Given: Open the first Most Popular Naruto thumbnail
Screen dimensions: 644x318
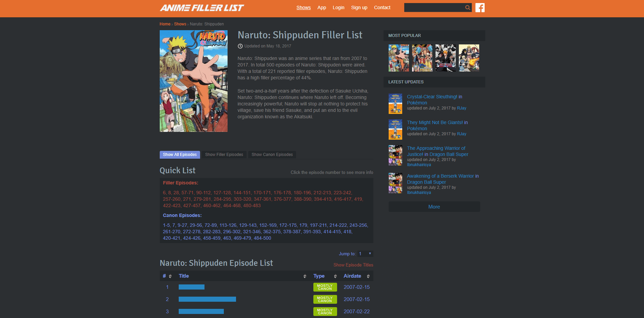Looking at the screenshot, I should [x=399, y=58].
